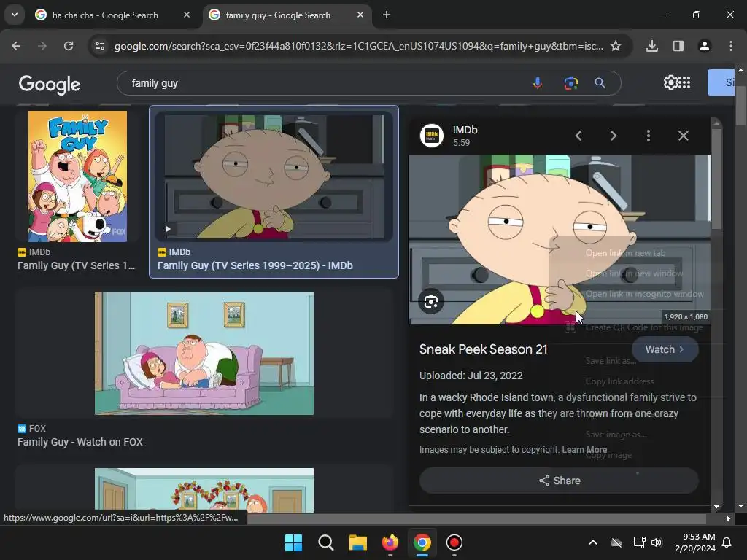The width and height of the screenshot is (747, 560).
Task: Submit search with magnifier icon
Action: (600, 83)
